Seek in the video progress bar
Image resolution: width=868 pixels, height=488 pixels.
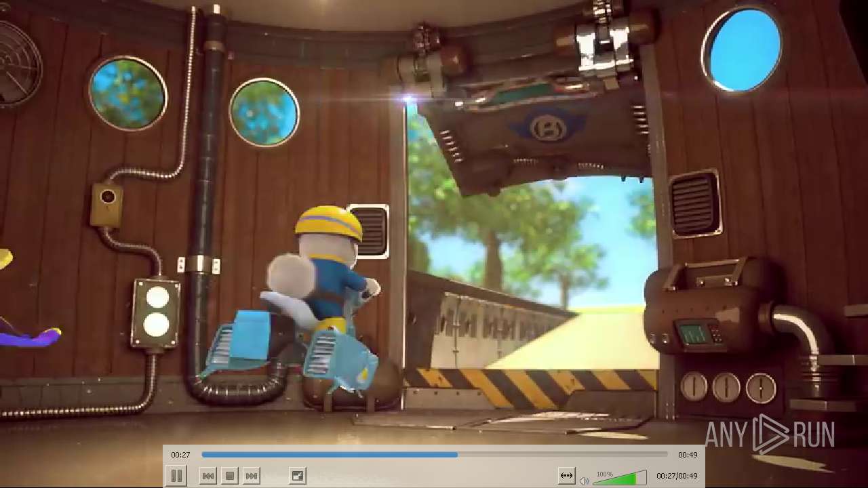435,455
